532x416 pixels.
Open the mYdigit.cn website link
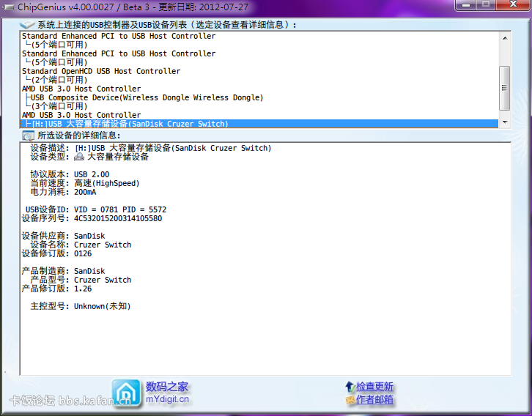click(x=167, y=399)
